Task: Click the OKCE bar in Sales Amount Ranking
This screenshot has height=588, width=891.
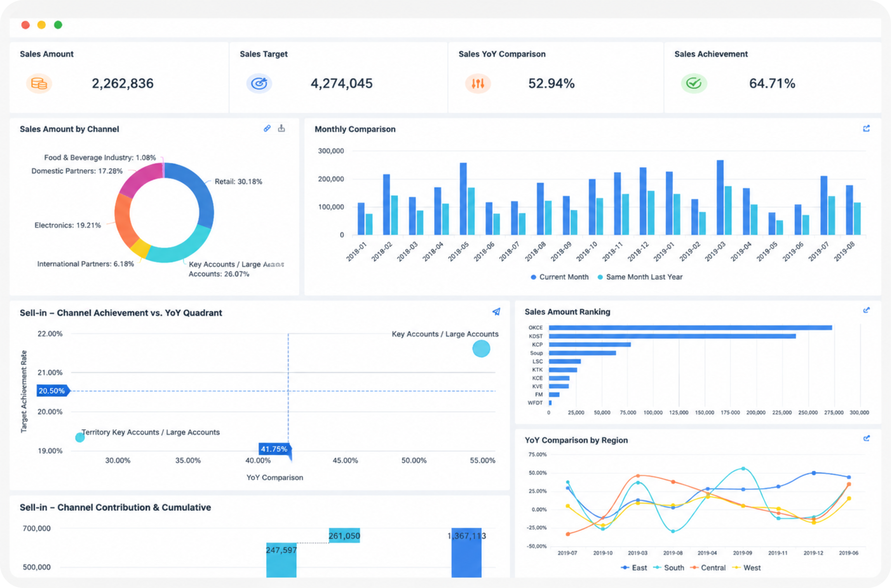Action: (x=690, y=328)
